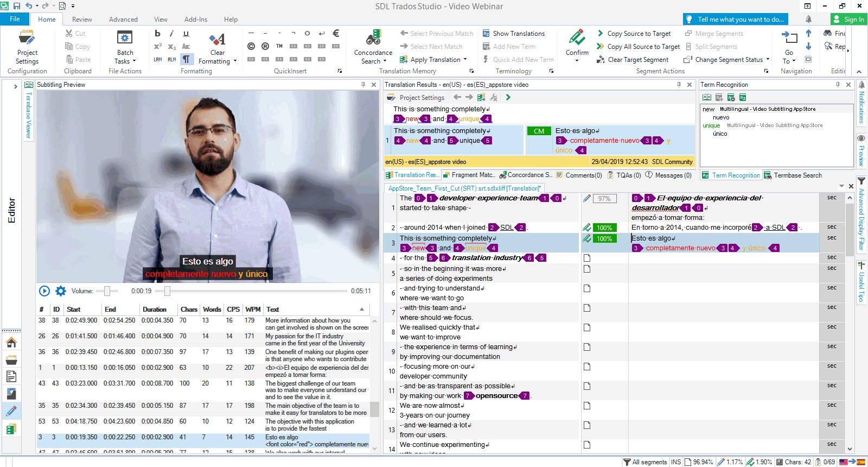Screen dimensions: 868x467
Task: Click Clear Target Segment
Action: [x=633, y=59]
